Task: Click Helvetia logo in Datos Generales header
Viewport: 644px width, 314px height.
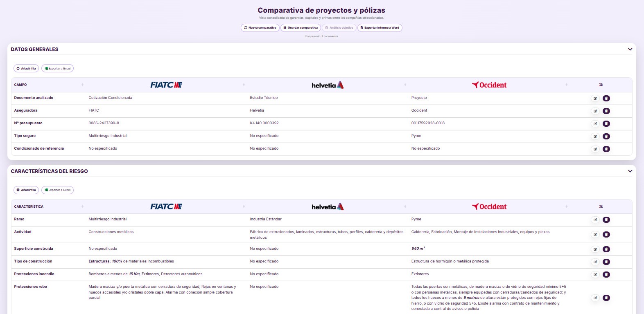Action: 328,85
